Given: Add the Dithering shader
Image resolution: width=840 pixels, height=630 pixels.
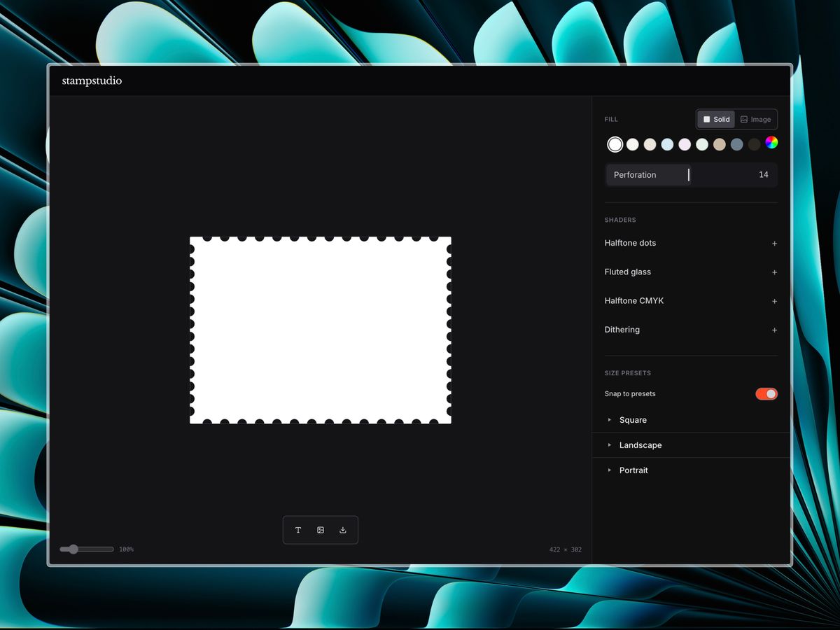Looking at the screenshot, I should coord(774,330).
